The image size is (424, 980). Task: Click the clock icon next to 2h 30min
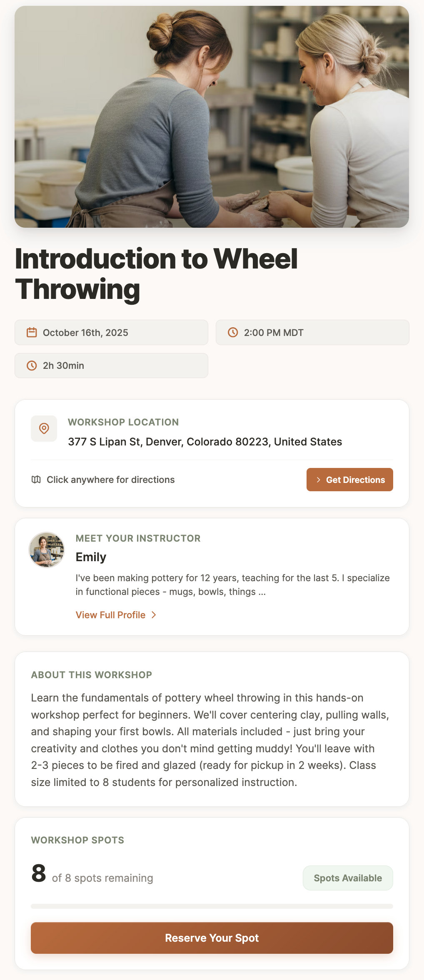pyautogui.click(x=32, y=365)
